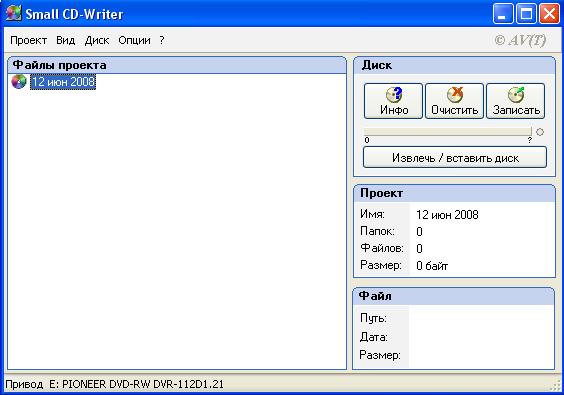This screenshot has height=395, width=564.
Task: Open the ? help menu
Action: click(162, 40)
